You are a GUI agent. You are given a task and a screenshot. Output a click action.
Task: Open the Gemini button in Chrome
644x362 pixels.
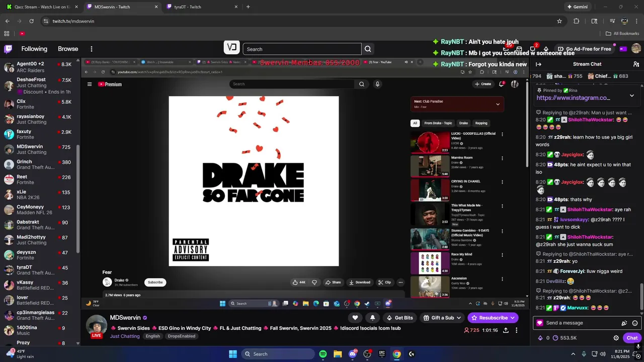click(577, 7)
